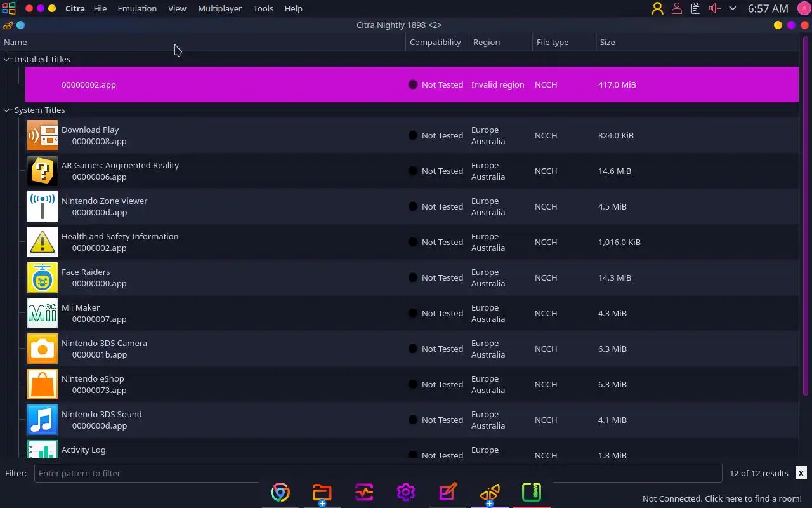Open the File menu
The image size is (812, 508).
100,8
